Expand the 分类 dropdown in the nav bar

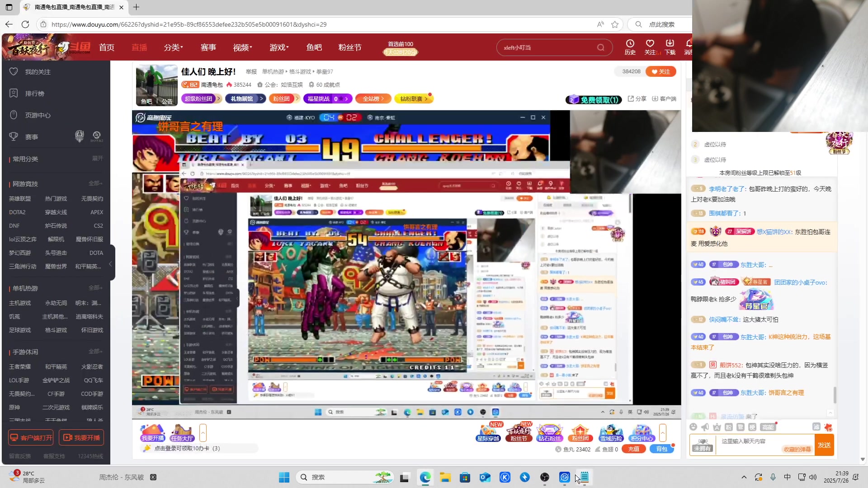pos(174,47)
